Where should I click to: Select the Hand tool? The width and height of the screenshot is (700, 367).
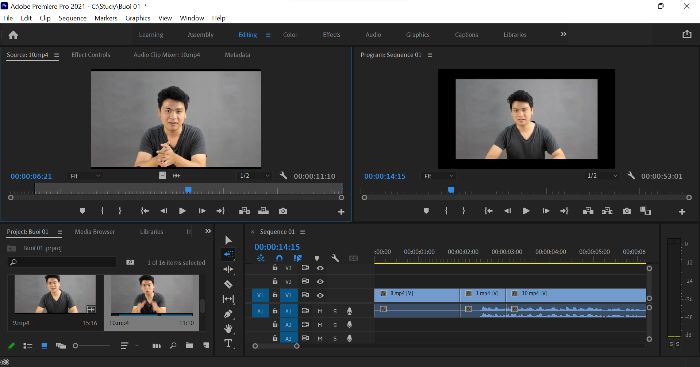tap(228, 329)
